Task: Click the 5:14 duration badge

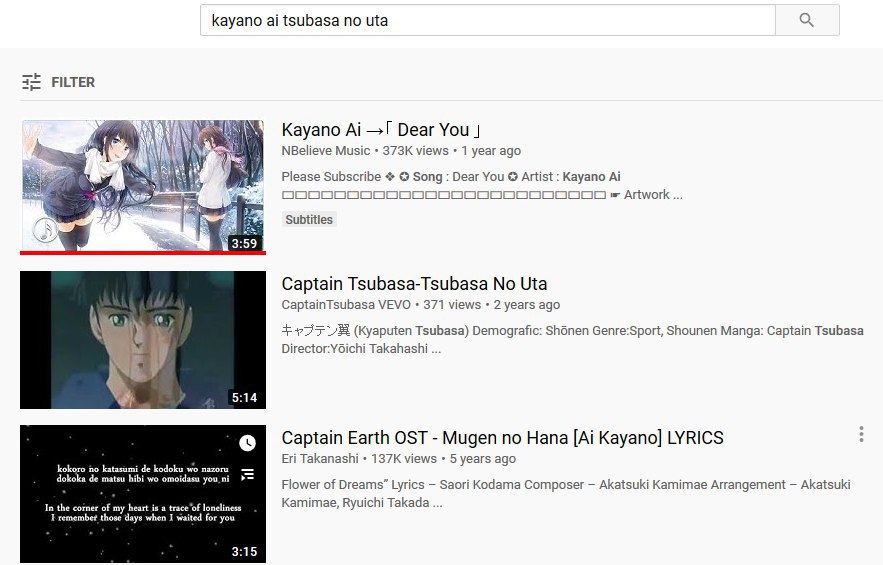Action: tap(244, 398)
